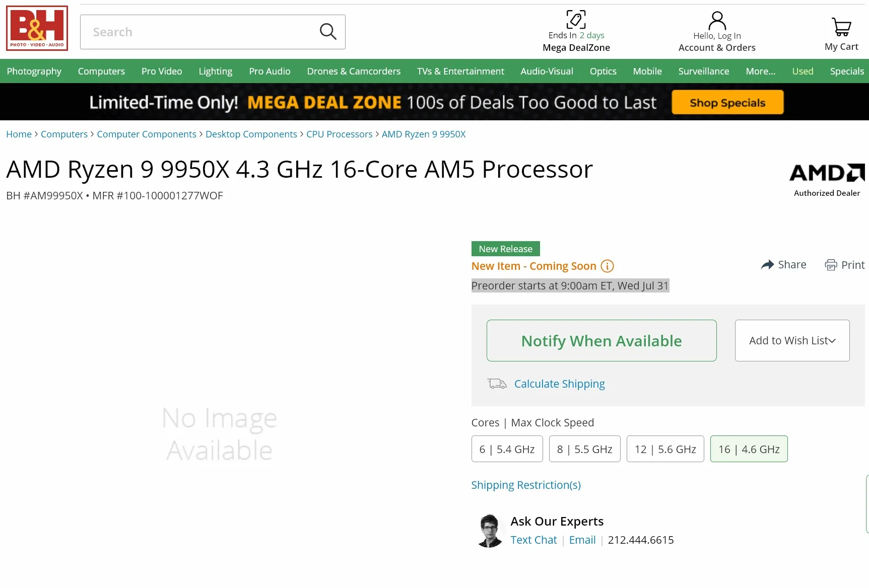Go to Desktop Components breadcrumb
The height and width of the screenshot is (588, 869).
tap(251, 134)
